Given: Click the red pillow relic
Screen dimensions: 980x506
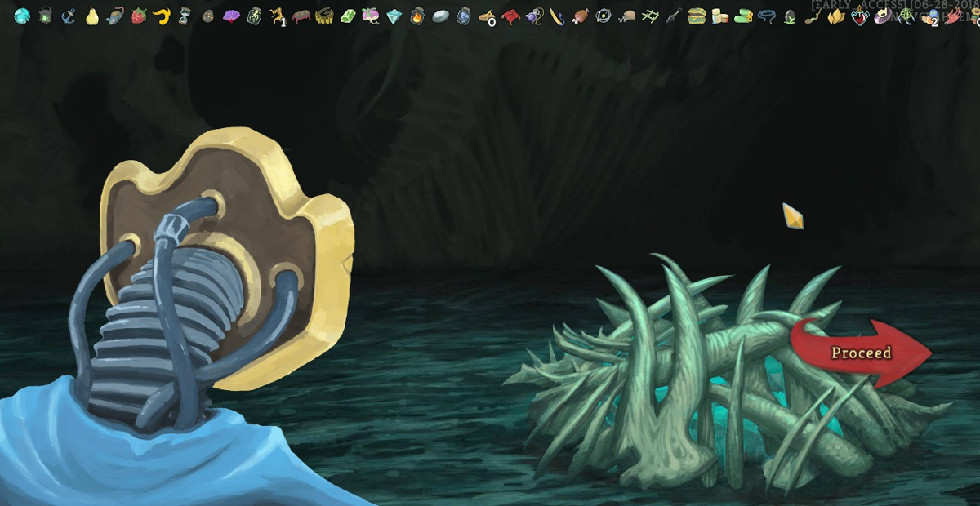Looking at the screenshot, I should coord(510,16).
